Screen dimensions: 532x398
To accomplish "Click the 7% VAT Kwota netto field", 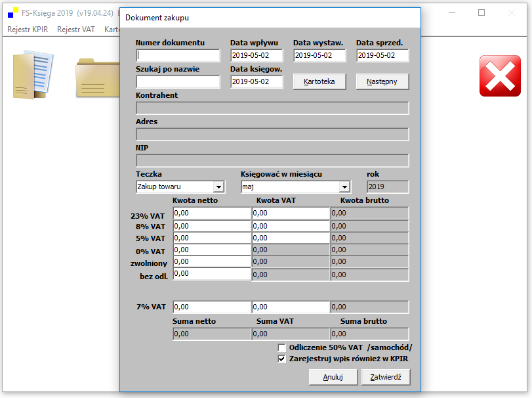I will pos(212,307).
